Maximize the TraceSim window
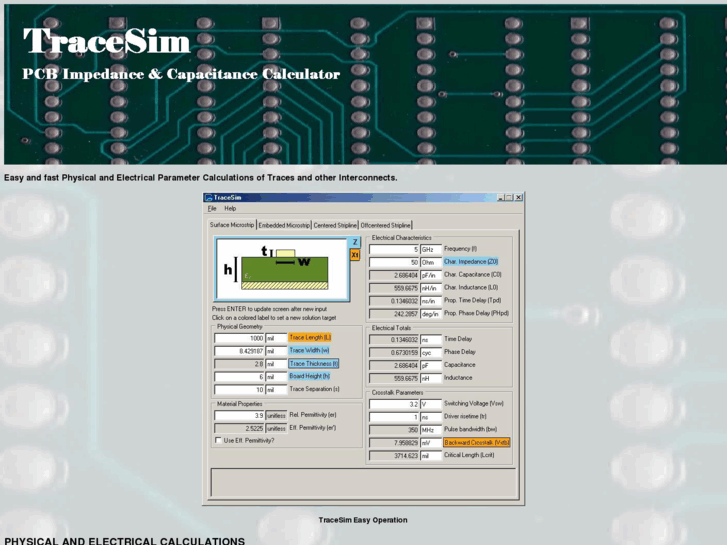This screenshot has width=727, height=545. [509, 198]
